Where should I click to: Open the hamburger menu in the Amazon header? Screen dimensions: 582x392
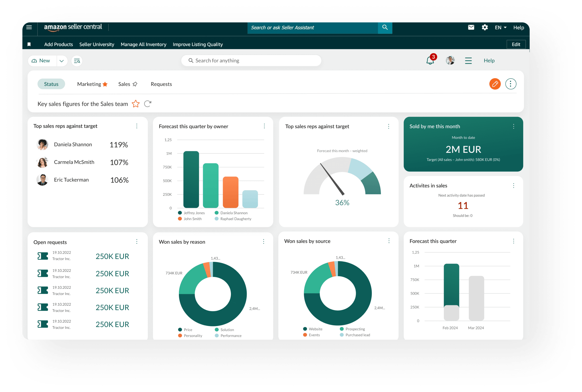coord(29,27)
